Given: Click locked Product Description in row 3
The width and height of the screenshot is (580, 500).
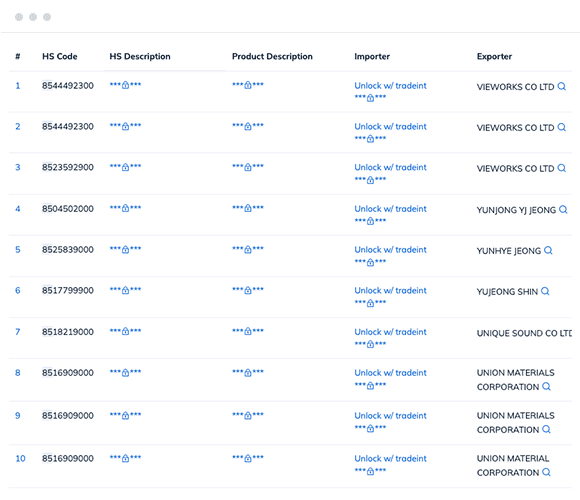Looking at the screenshot, I should tap(248, 167).
